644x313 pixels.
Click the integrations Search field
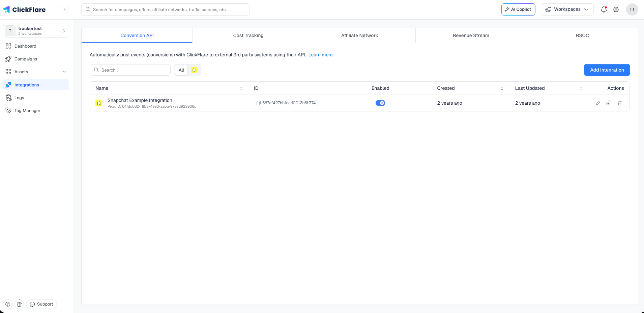130,70
